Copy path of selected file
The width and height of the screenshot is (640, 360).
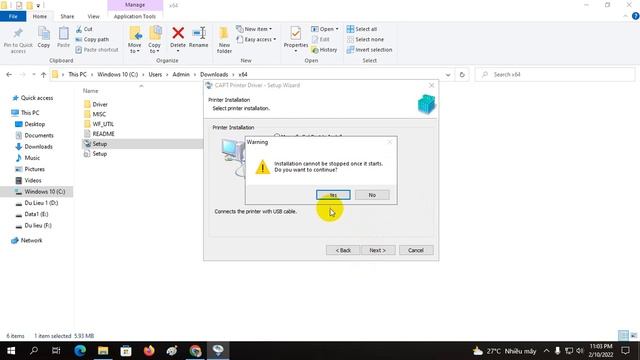click(x=92, y=39)
